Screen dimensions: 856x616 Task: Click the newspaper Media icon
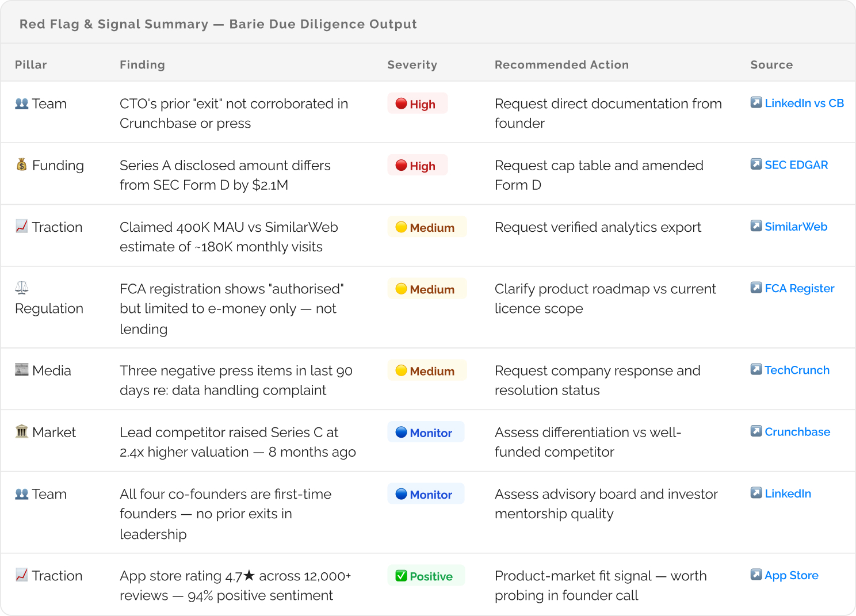[x=22, y=370]
